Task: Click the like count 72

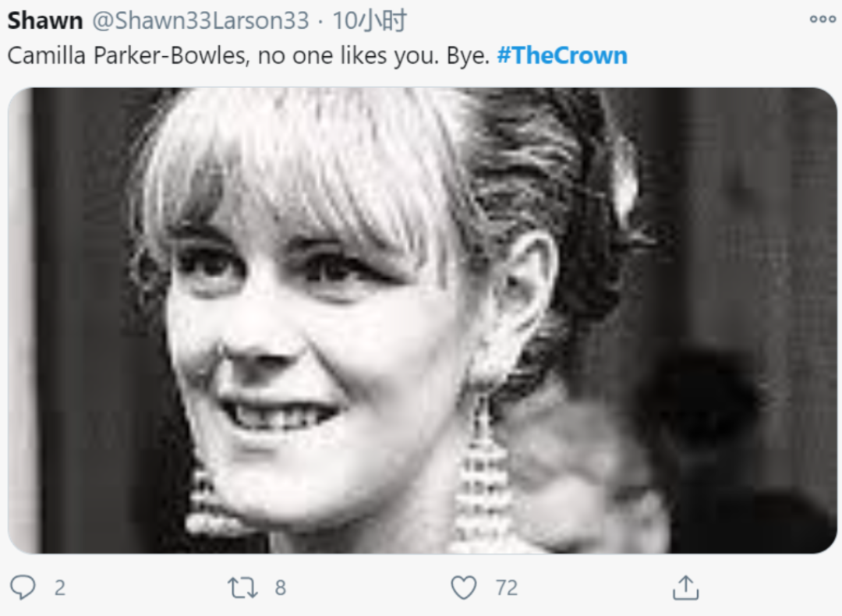Action: [507, 588]
